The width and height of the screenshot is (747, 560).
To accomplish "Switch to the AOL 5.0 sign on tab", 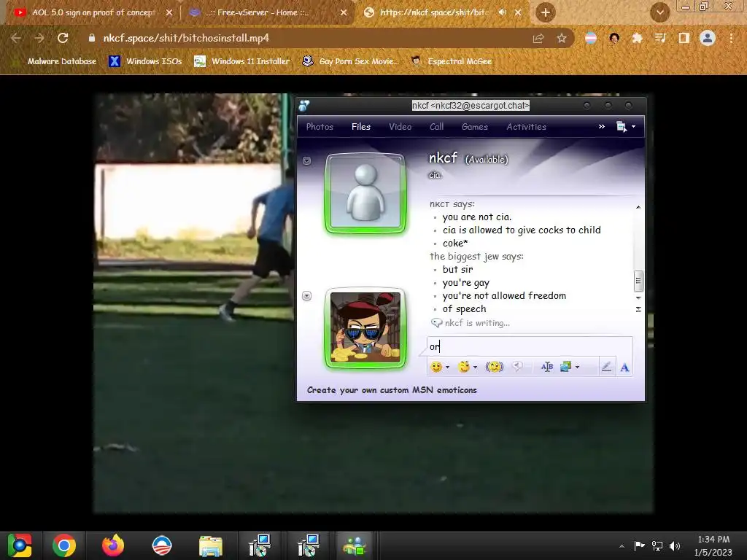I will pos(90,13).
